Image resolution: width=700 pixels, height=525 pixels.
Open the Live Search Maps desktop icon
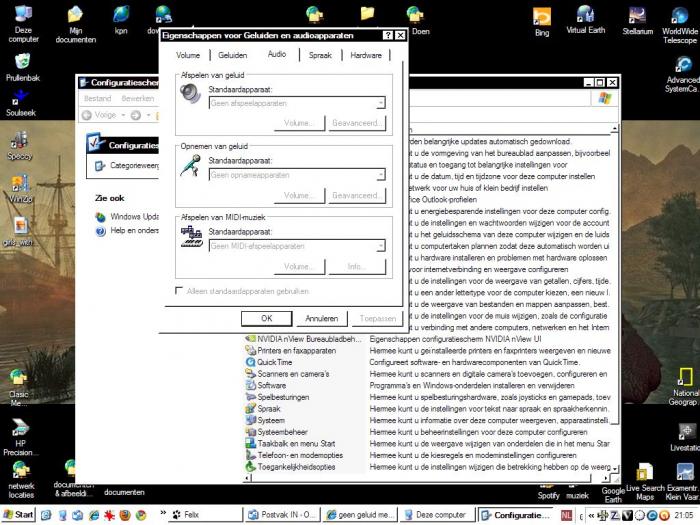(x=645, y=482)
